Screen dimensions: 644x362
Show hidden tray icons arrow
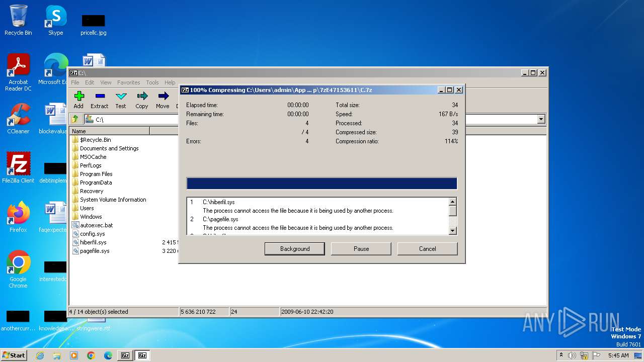[x=561, y=355]
